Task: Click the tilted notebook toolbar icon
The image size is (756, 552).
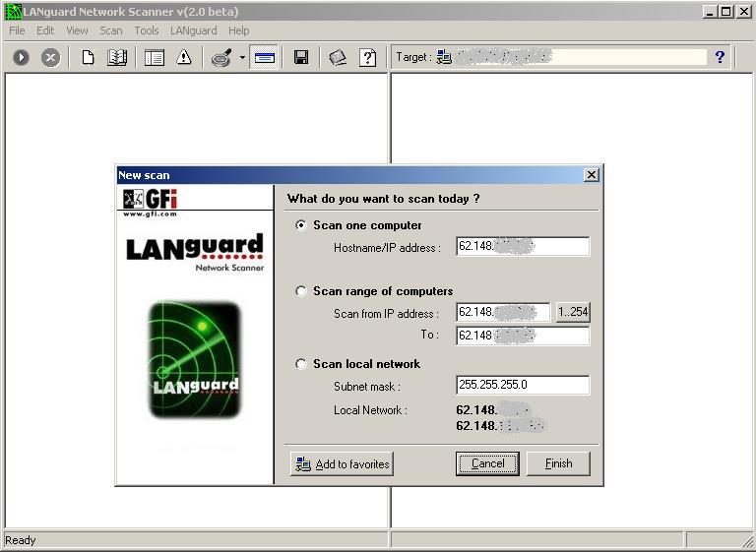Action: [x=338, y=57]
